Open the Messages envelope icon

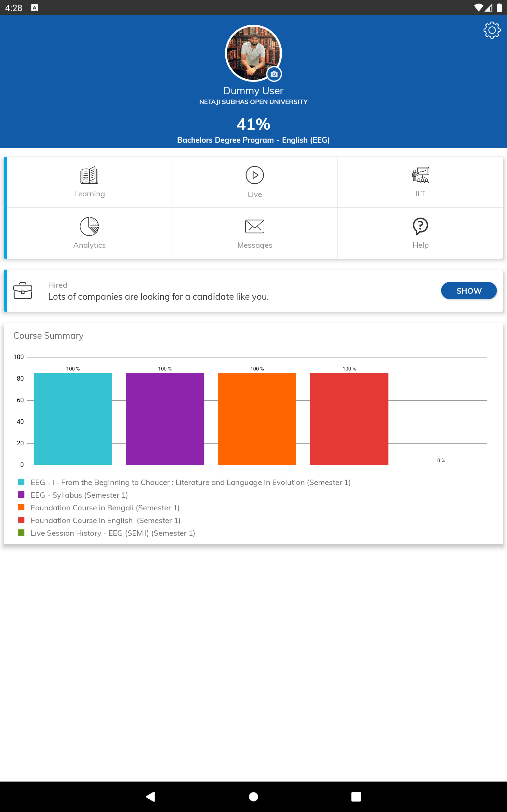click(x=254, y=226)
